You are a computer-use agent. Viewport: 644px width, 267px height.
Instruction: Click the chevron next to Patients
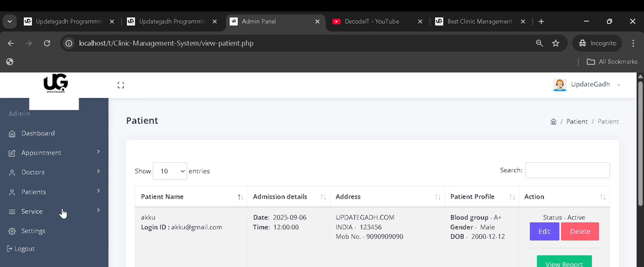[x=99, y=191]
